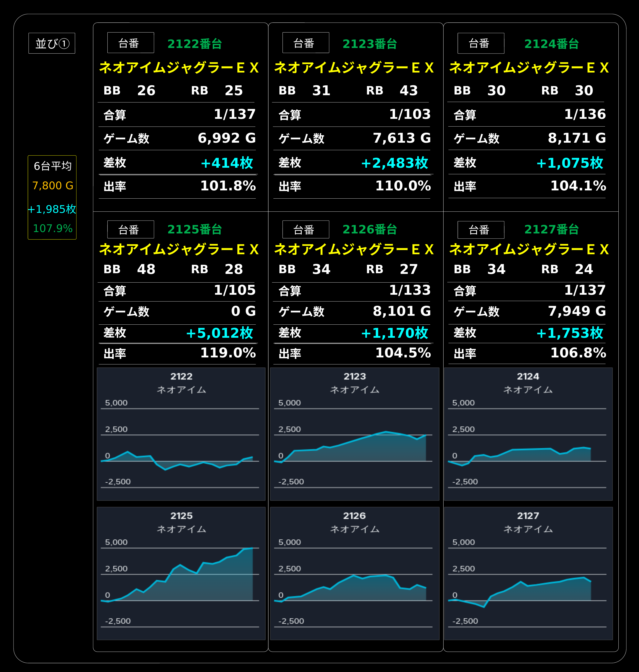
Task: Click the 7,613 G game count
Action: click(x=402, y=138)
